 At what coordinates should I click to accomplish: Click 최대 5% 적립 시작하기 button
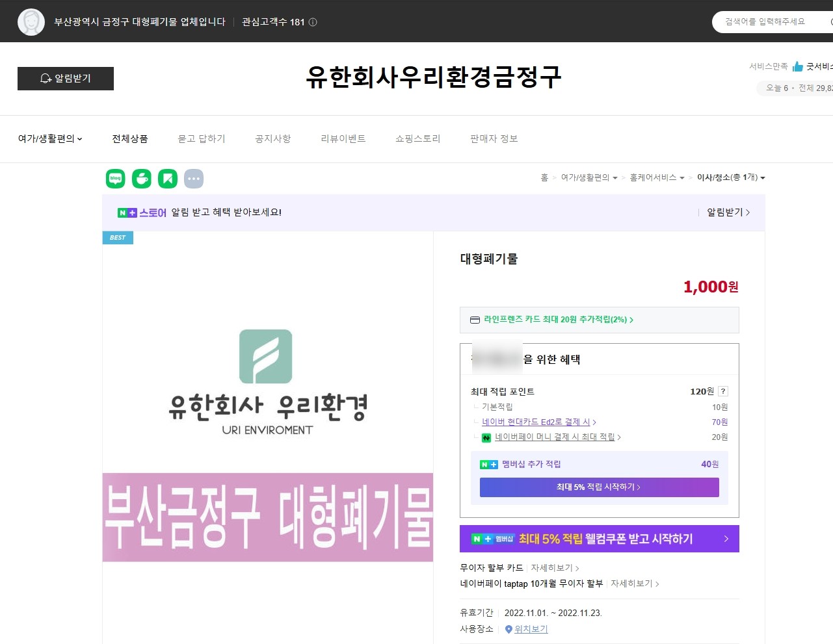pyautogui.click(x=600, y=487)
